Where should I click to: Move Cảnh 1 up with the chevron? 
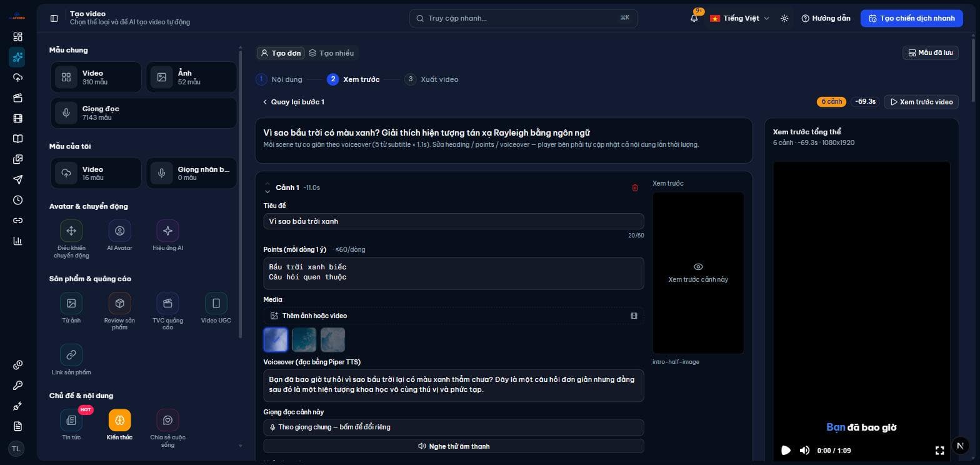pyautogui.click(x=267, y=184)
